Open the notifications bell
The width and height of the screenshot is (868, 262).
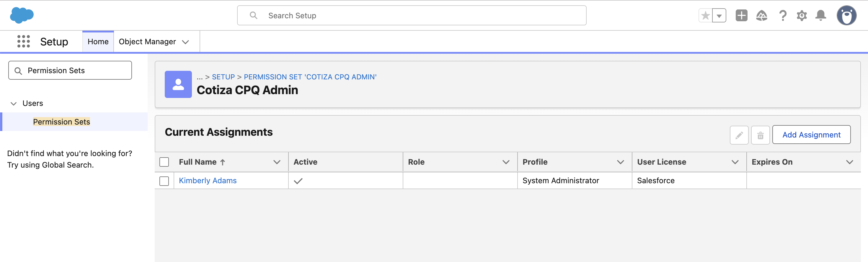tap(820, 16)
